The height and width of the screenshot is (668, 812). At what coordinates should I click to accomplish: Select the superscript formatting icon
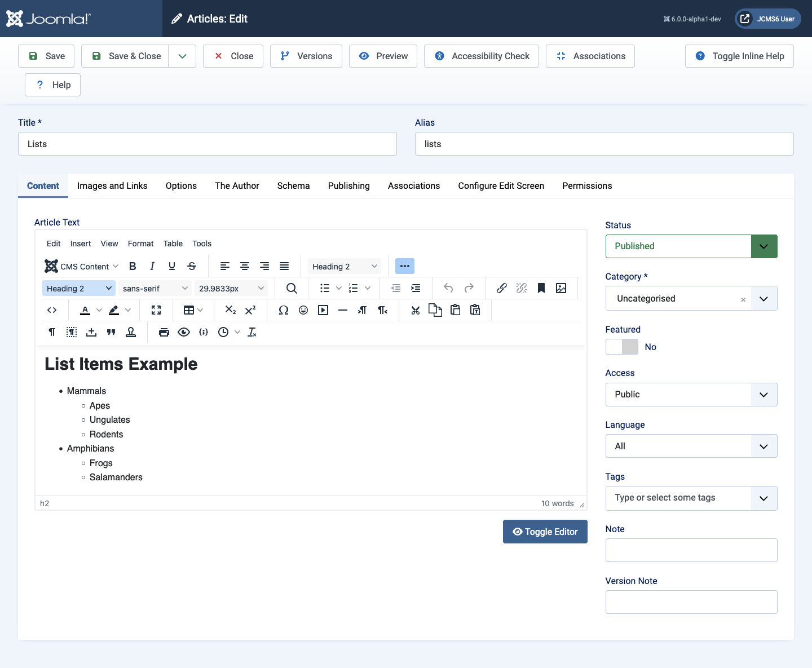(x=250, y=310)
